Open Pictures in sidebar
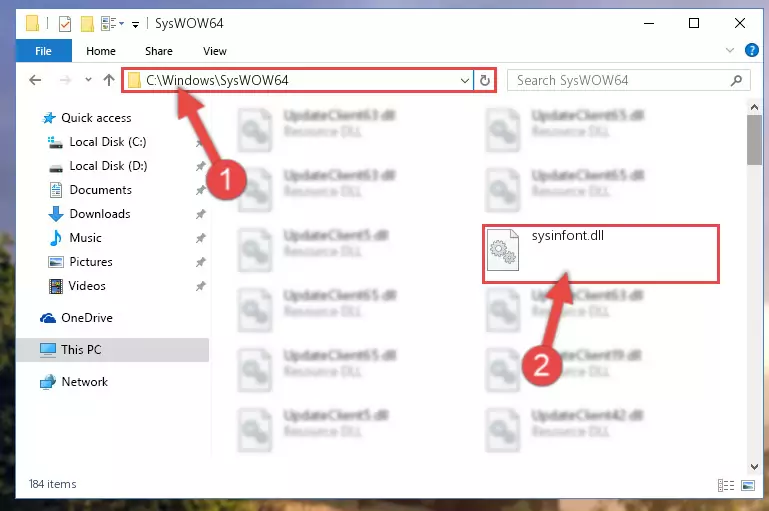The image size is (769, 511). coord(91,262)
